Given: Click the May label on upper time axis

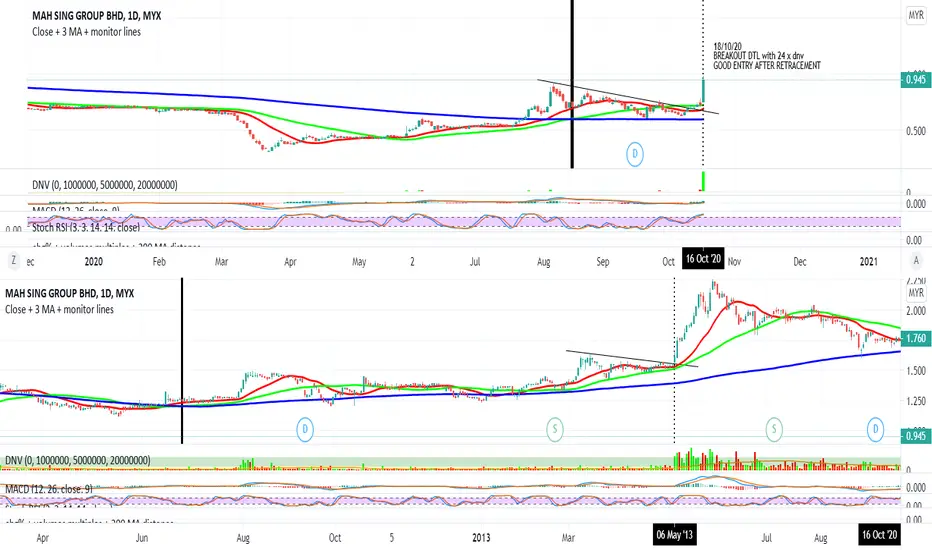Looking at the screenshot, I should [x=359, y=262].
